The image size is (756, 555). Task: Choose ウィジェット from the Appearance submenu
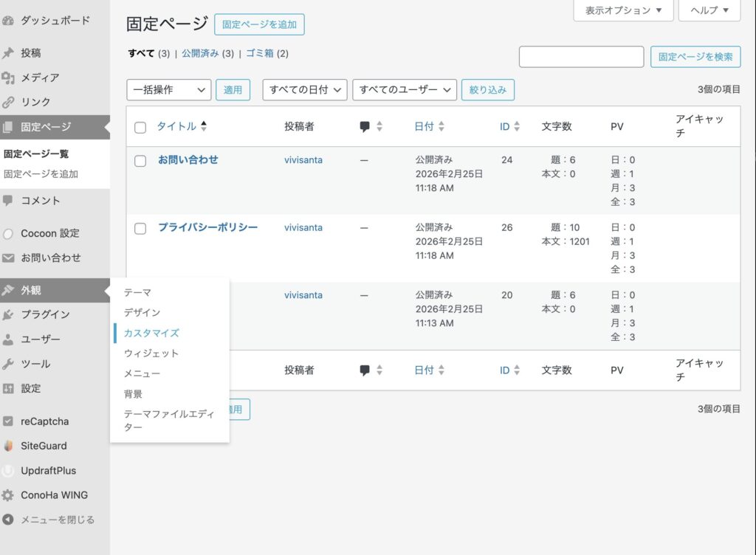tap(151, 354)
